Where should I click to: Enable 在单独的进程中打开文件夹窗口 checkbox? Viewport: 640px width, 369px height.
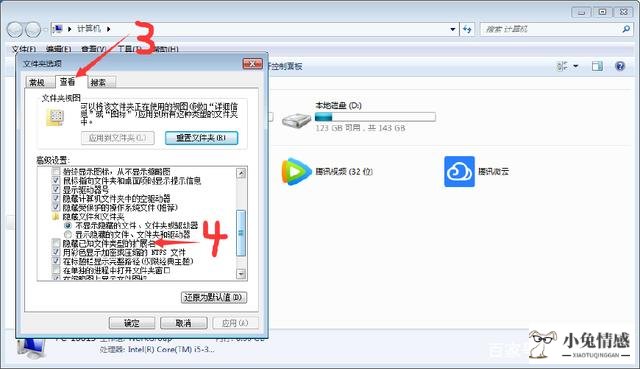point(56,270)
